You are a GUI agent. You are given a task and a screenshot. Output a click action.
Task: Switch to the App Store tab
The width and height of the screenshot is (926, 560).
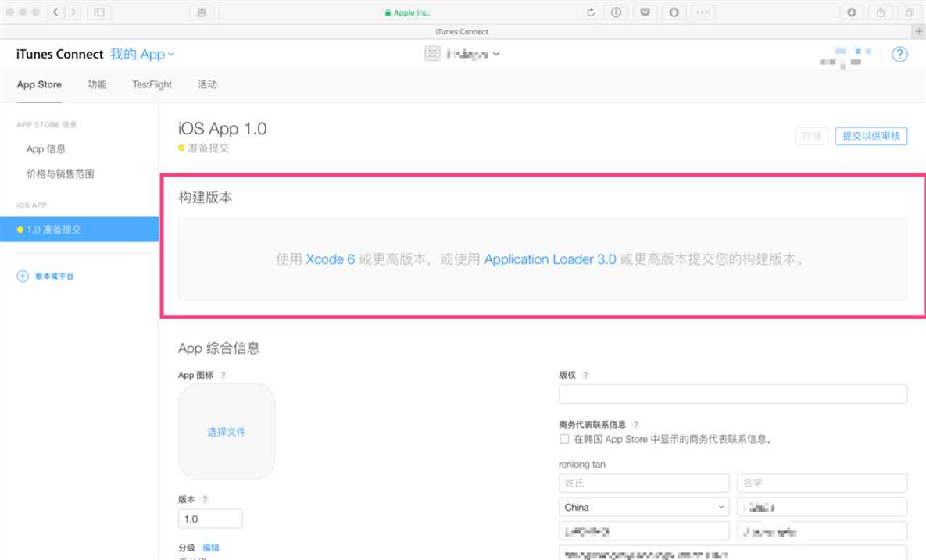click(39, 85)
